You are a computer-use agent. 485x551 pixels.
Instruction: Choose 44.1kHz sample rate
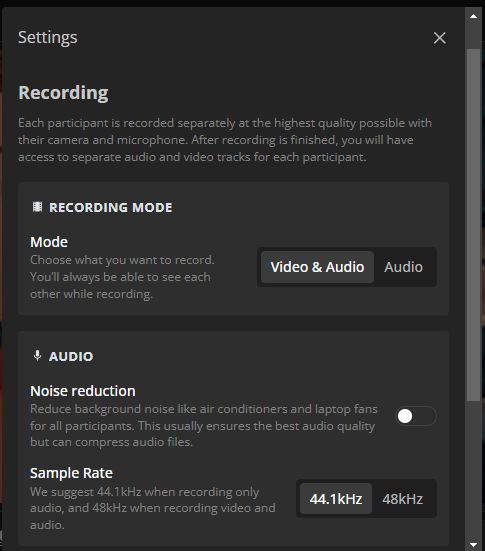click(336, 499)
